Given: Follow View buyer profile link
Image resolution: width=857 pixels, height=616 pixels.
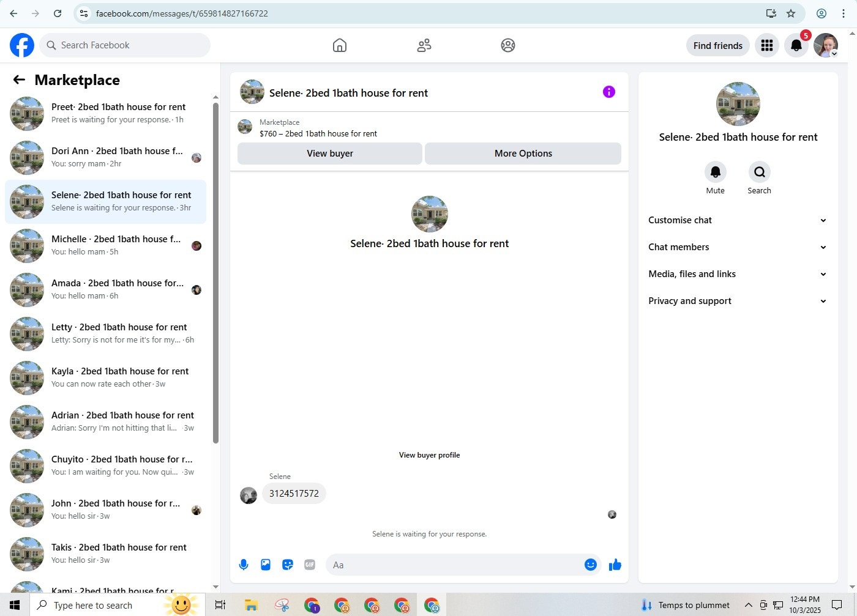Looking at the screenshot, I should (429, 455).
